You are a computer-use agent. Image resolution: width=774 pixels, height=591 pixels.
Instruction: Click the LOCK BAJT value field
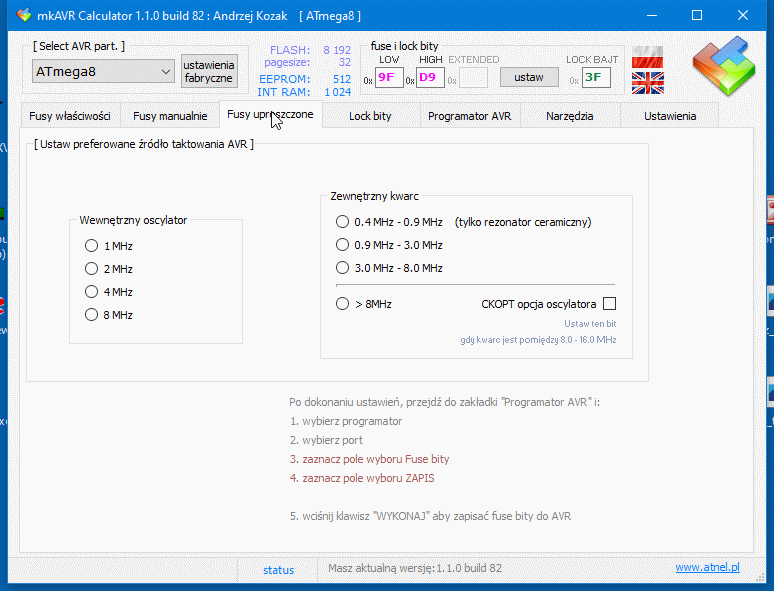tap(597, 77)
